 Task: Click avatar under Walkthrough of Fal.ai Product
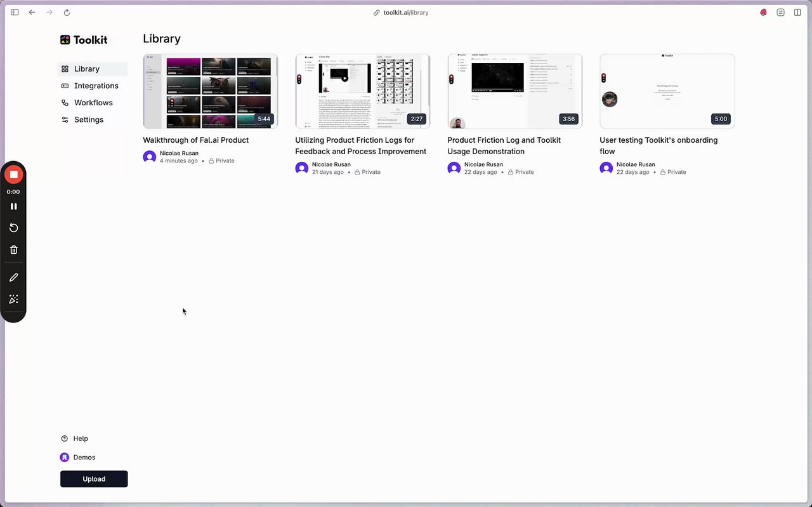click(x=150, y=157)
